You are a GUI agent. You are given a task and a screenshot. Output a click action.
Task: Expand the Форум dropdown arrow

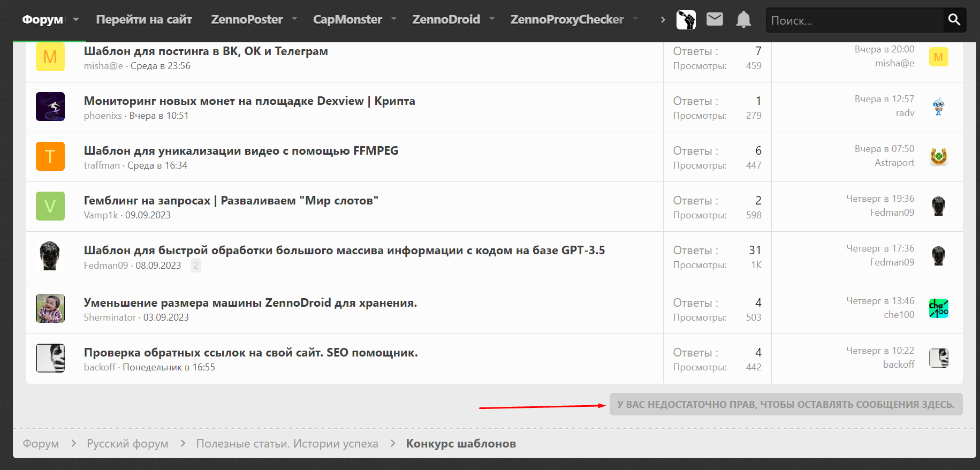(76, 20)
